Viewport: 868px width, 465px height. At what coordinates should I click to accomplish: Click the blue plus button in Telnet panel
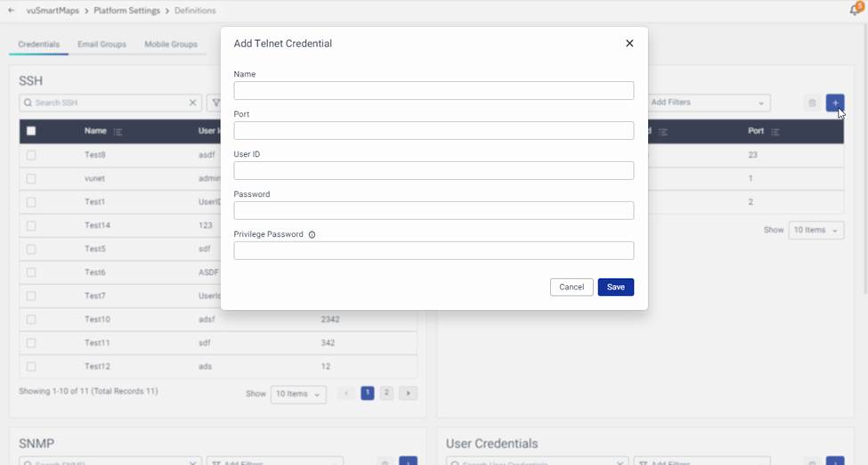pos(834,103)
